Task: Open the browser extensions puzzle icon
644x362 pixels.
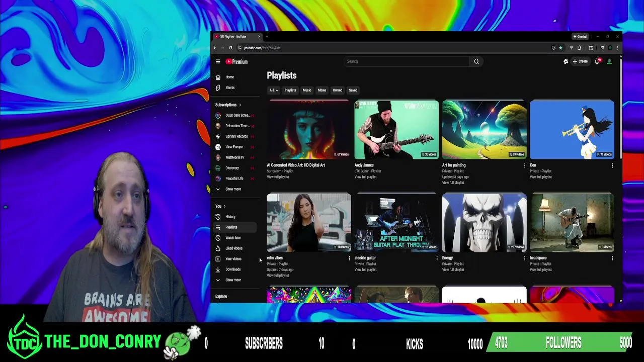Action: click(x=579, y=48)
